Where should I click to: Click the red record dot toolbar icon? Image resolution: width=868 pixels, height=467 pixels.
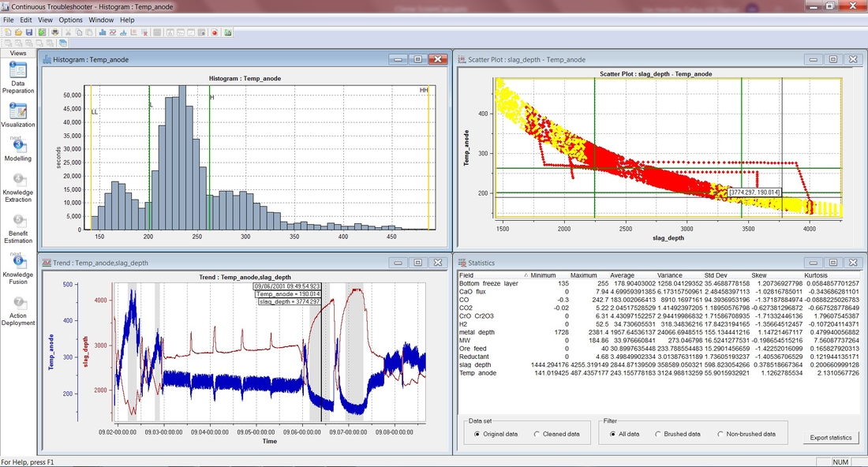214,32
